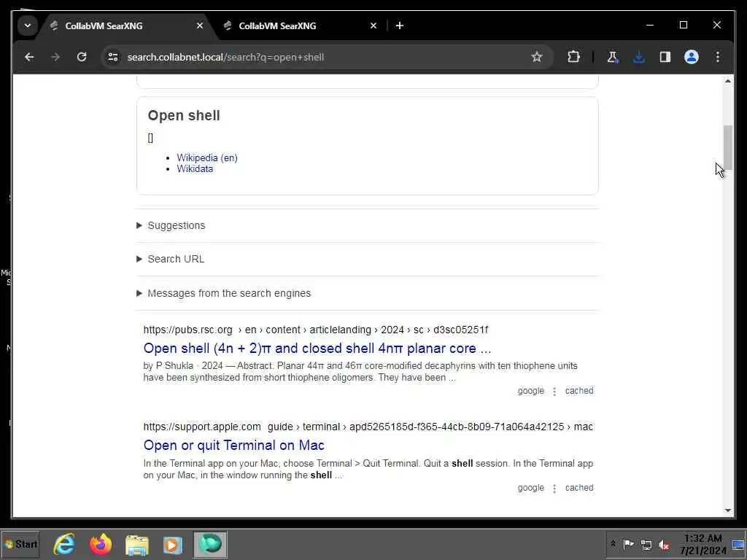The height and width of the screenshot is (560, 747).
Task: Open site information icon in address bar
Action: click(x=113, y=57)
